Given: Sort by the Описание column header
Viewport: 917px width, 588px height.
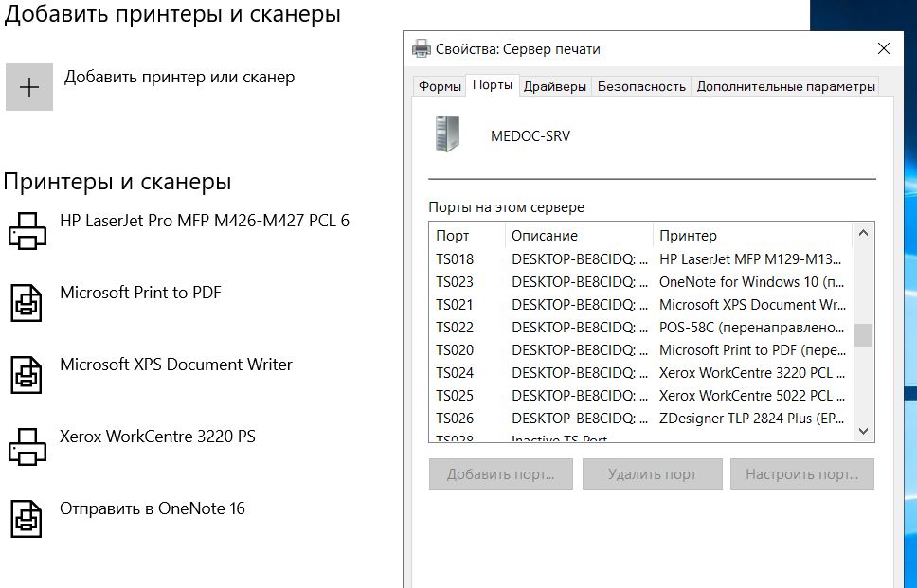Looking at the screenshot, I should tap(579, 236).
